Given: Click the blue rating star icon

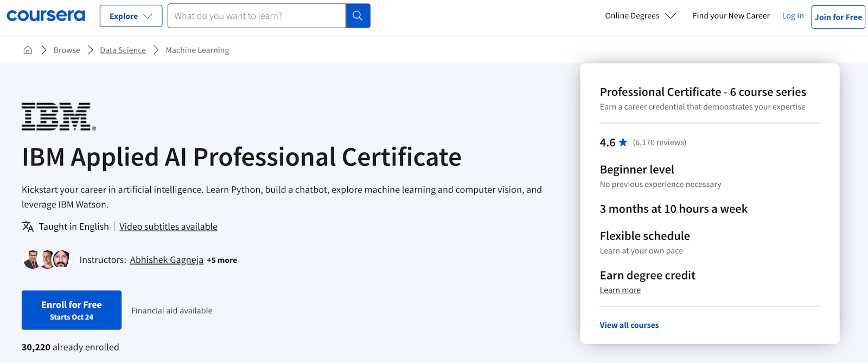Looking at the screenshot, I should coord(623,142).
